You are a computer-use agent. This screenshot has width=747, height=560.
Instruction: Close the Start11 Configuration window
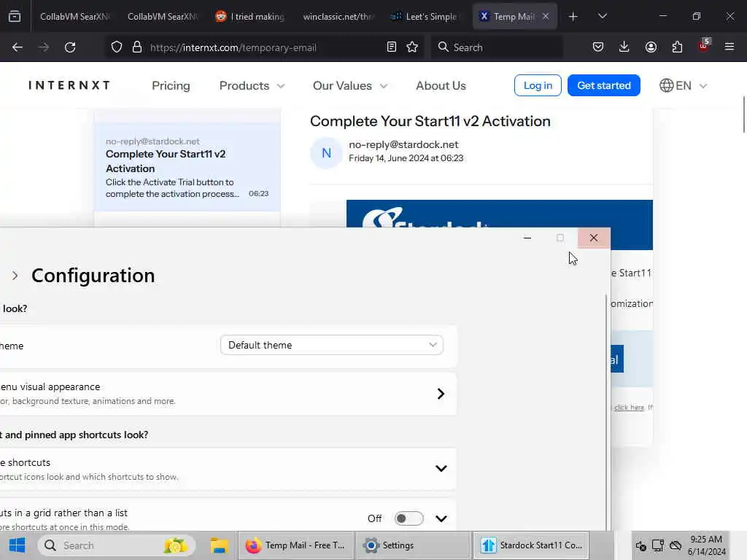click(594, 238)
